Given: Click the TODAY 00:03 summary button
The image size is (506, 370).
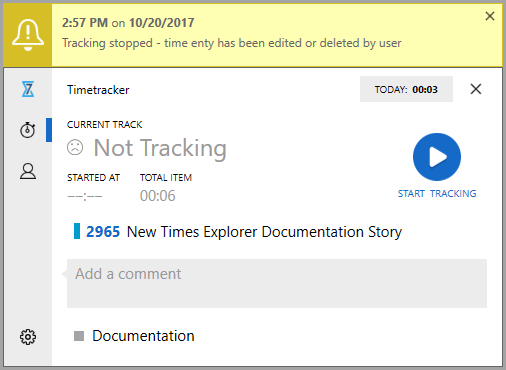Looking at the screenshot, I should tap(406, 89).
